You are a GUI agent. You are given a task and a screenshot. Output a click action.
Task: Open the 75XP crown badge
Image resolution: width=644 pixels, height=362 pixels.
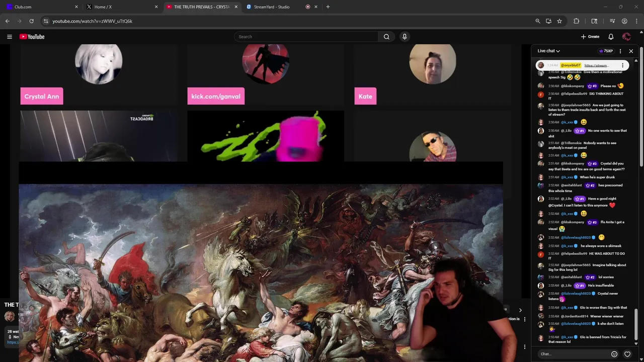point(606,51)
